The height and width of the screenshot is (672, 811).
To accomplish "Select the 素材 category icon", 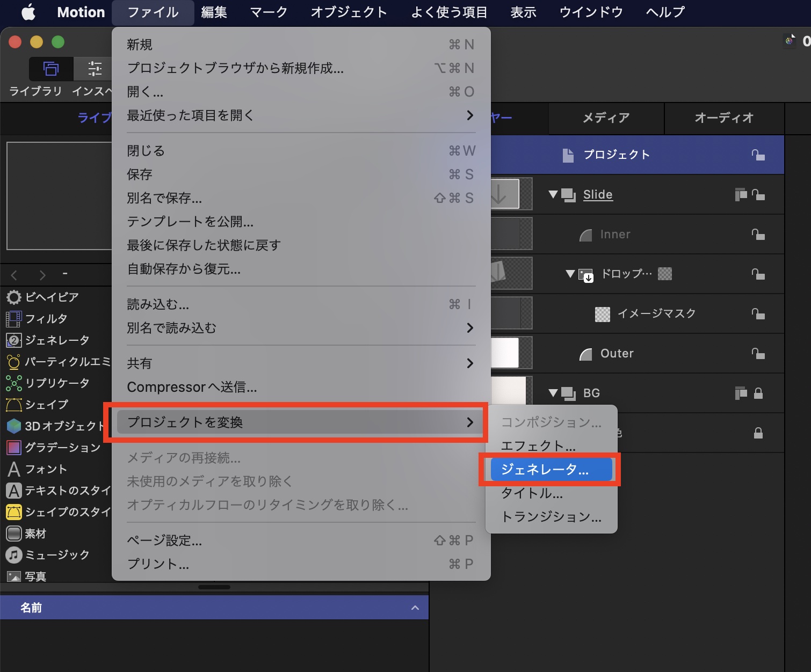I will click(x=14, y=534).
